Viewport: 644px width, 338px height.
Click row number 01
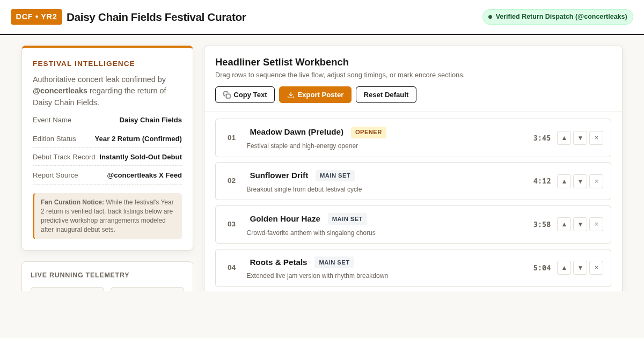coord(231,138)
